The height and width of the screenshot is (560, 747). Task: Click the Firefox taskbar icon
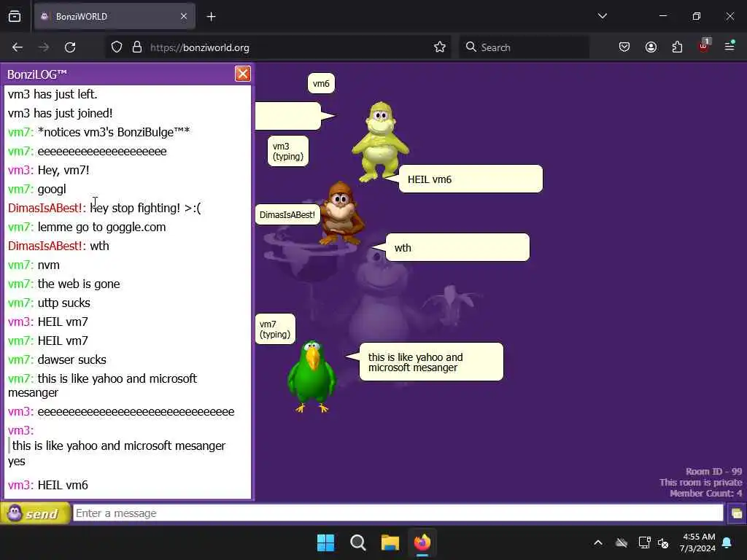(x=422, y=542)
